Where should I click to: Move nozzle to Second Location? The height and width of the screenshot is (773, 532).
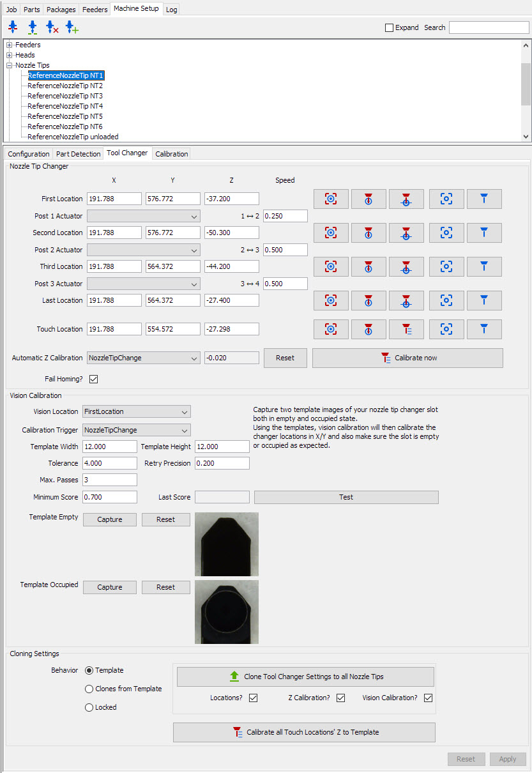[x=484, y=233]
